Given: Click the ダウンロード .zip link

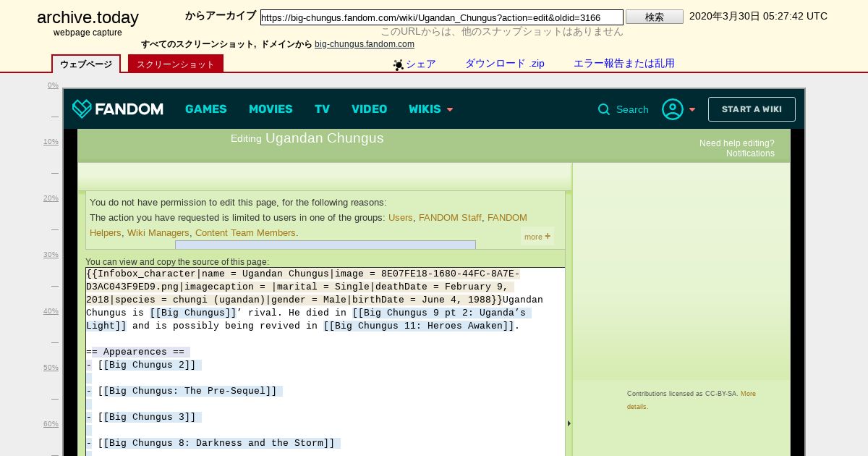Looking at the screenshot, I should (505, 64).
